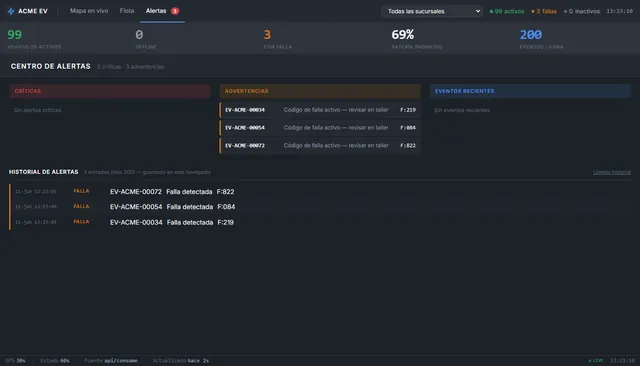Click the Centro de alertas heading
The width and height of the screenshot is (640, 366).
pyautogui.click(x=51, y=67)
